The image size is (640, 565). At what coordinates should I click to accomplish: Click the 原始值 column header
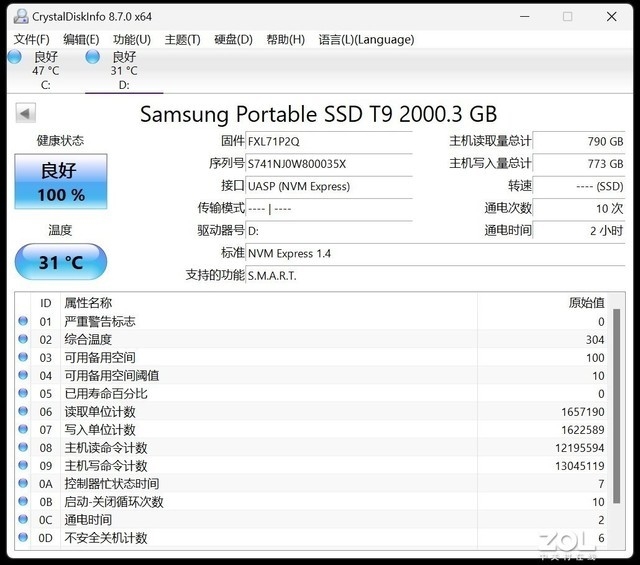[585, 303]
